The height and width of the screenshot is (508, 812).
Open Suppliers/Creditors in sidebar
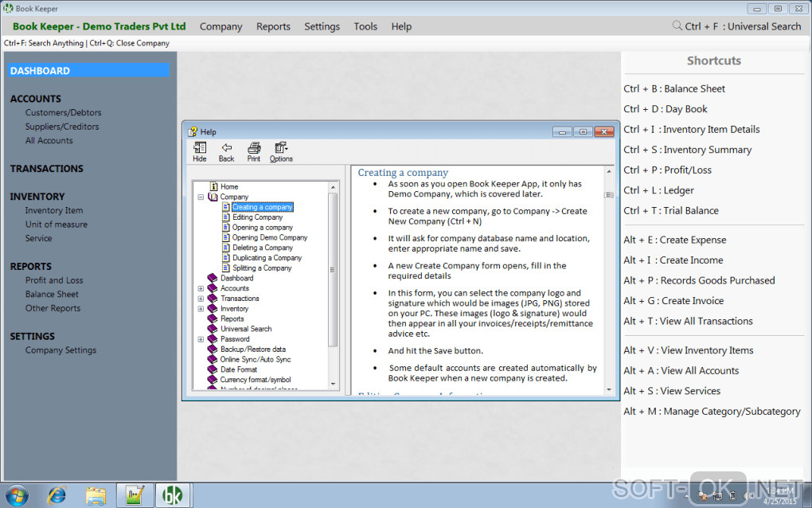pyautogui.click(x=61, y=127)
